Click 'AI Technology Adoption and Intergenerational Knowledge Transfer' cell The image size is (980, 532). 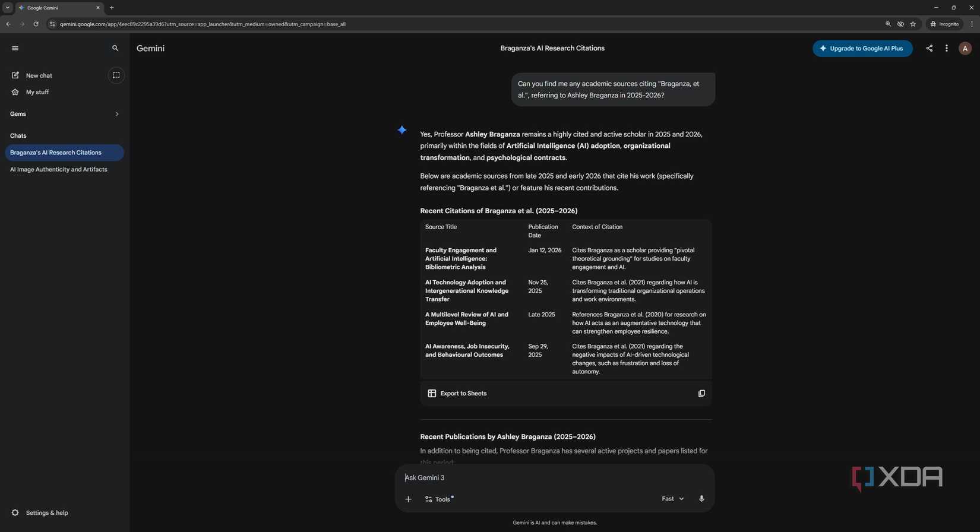tap(466, 290)
